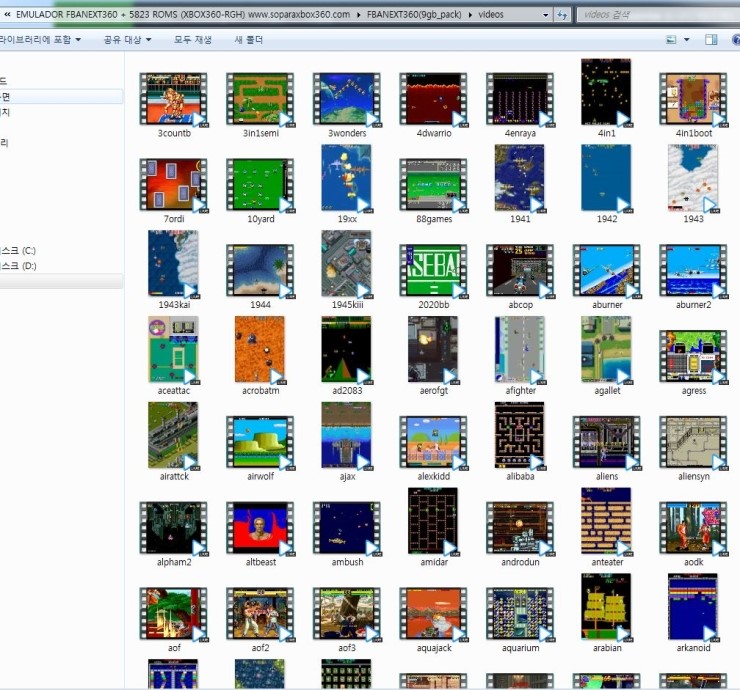Select the aodk video thumbnail
740x690 pixels.
pos(693,529)
